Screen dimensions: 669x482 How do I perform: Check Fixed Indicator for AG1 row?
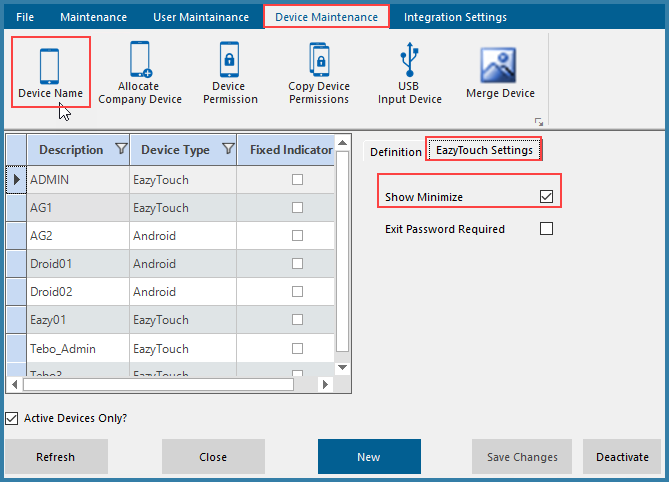pyautogui.click(x=297, y=208)
